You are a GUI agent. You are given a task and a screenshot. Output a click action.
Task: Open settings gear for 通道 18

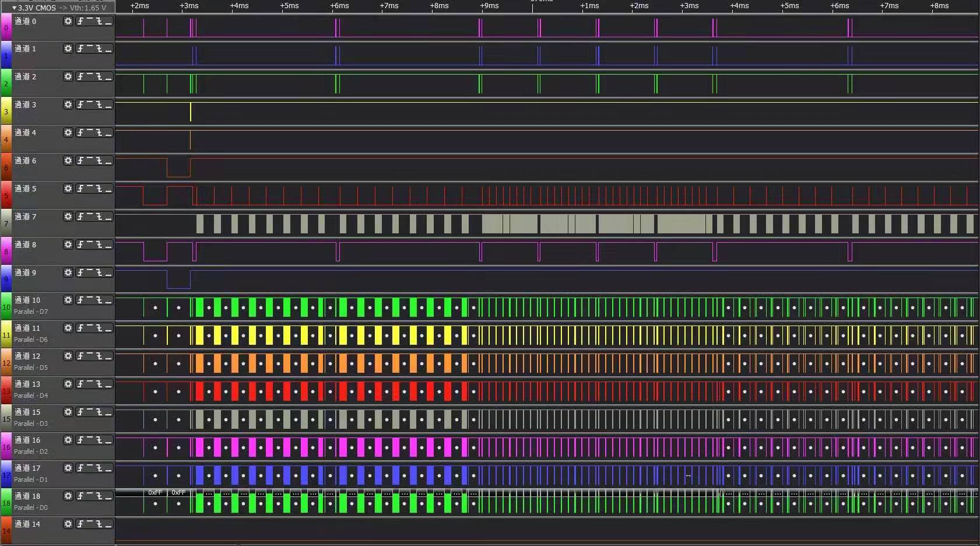pyautogui.click(x=68, y=496)
